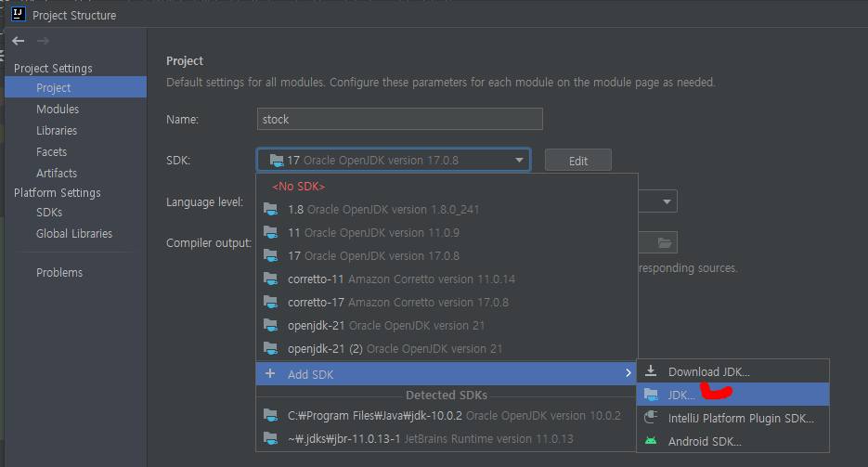Open SDKs under Platform Settings
Screen dimensions: 868x467
pyautogui.click(x=49, y=213)
